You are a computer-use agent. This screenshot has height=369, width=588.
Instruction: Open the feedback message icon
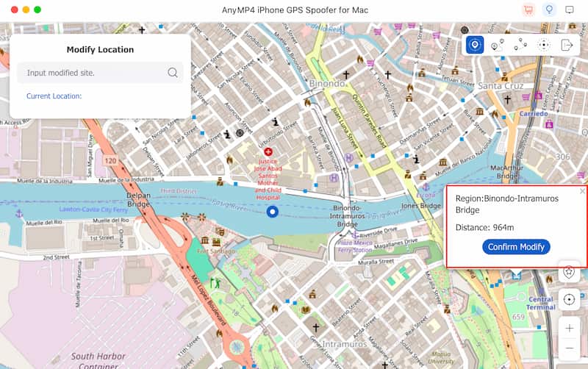coord(570,10)
